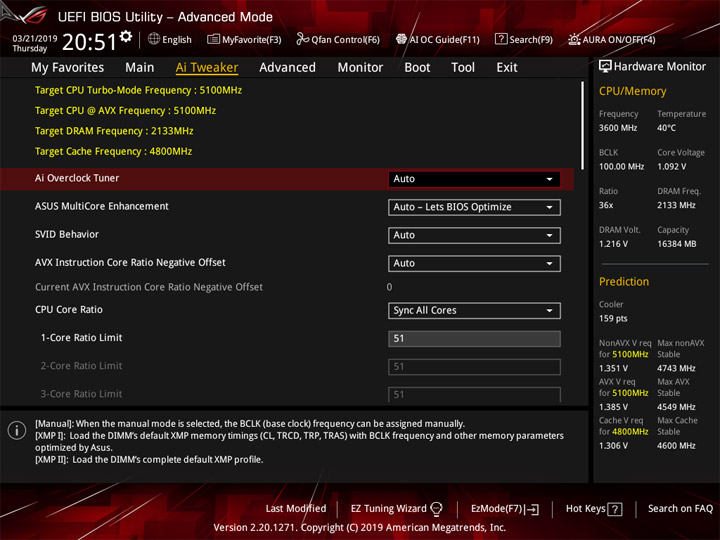Click the 1.092 V core voltage value
This screenshot has height=540, width=720.
(671, 166)
